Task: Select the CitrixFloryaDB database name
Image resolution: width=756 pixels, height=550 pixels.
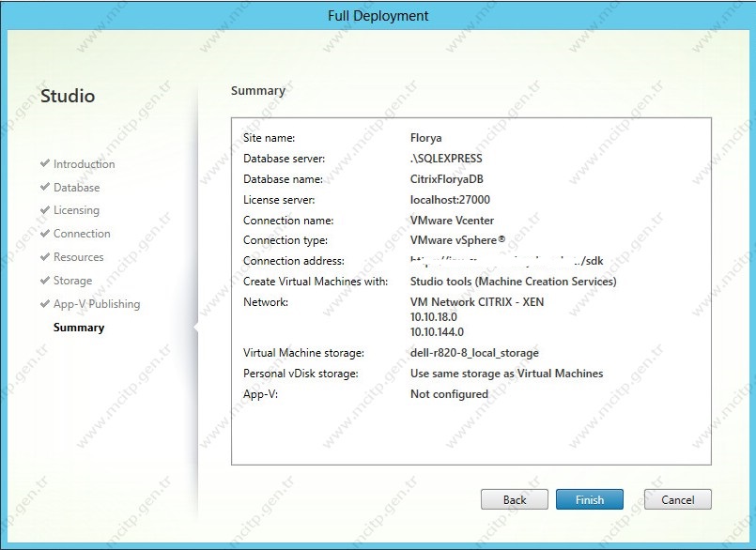Action: click(x=446, y=179)
